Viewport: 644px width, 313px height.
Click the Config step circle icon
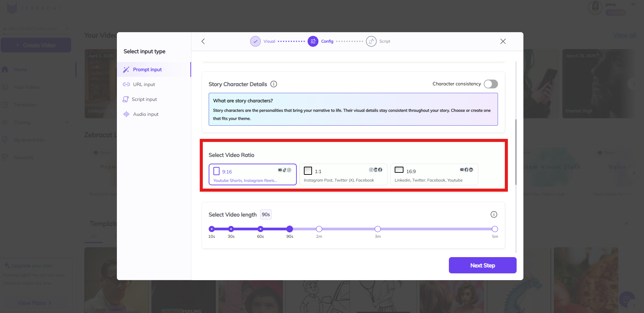click(x=313, y=41)
